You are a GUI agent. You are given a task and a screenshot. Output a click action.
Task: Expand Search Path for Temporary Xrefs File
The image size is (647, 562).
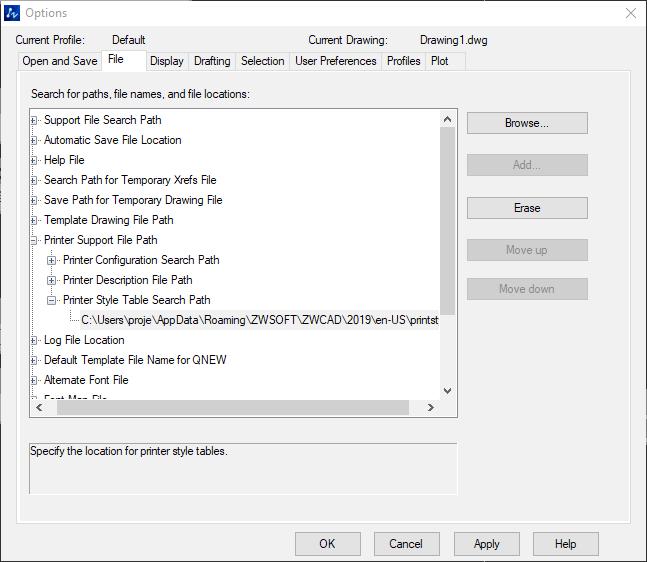coord(34,180)
